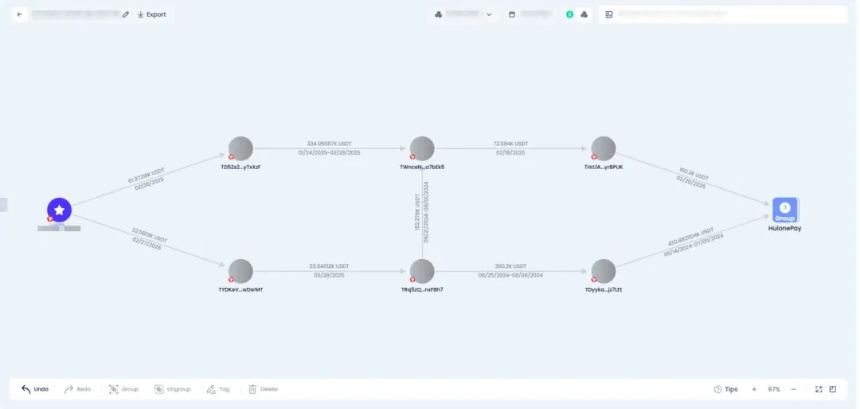Click the back arrow icon
The width and height of the screenshot is (860, 409).
point(19,15)
